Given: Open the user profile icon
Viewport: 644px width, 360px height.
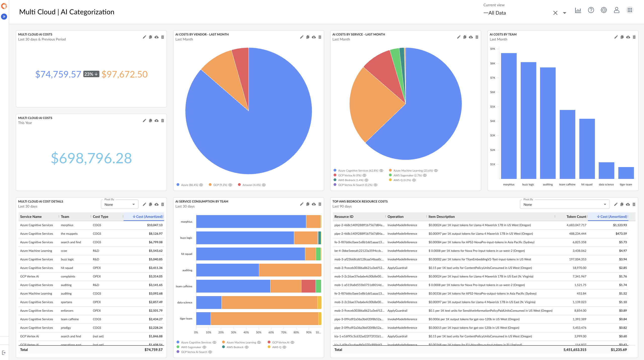Looking at the screenshot, I should coord(617,10).
